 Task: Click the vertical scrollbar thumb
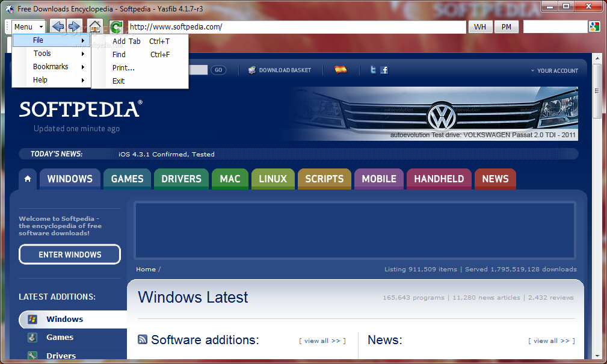(x=597, y=91)
